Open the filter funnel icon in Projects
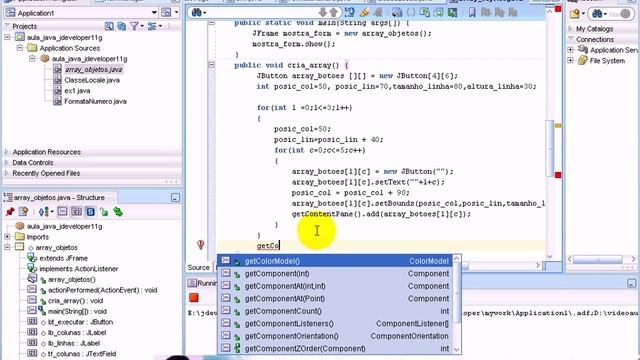The image size is (640, 360). [x=134, y=26]
